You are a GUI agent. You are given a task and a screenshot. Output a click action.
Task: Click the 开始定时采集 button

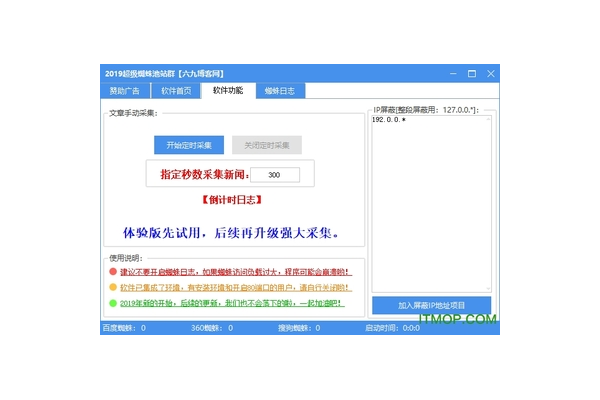coord(189,145)
